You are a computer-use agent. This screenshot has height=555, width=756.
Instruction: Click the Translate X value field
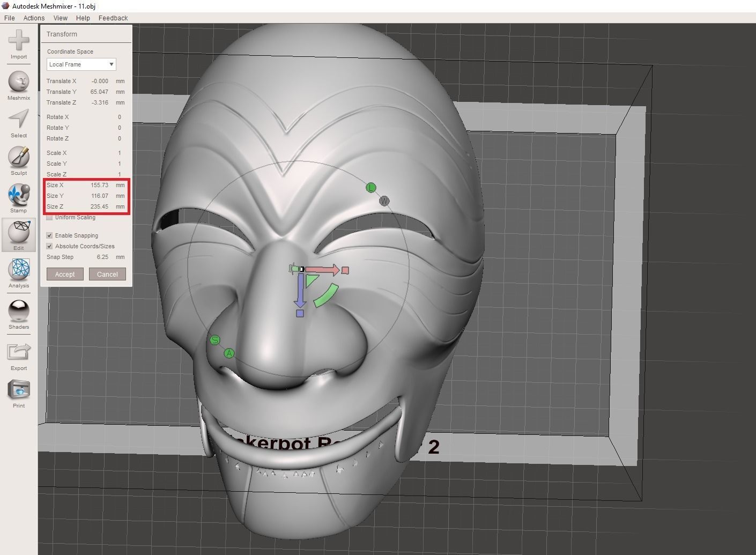(100, 81)
